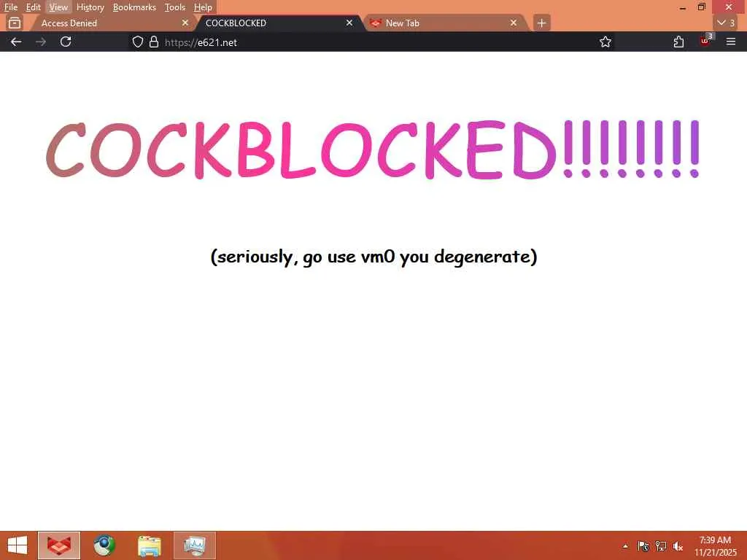Click the COCKBLOCKED!!!!!!!! heading text
Viewport: 747px width, 560px height.
tap(373, 150)
